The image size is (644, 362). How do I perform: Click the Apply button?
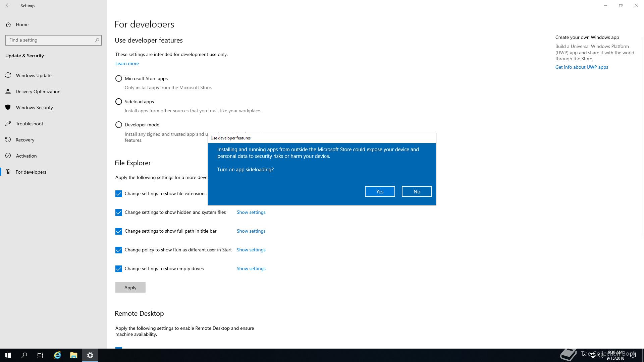130,288
